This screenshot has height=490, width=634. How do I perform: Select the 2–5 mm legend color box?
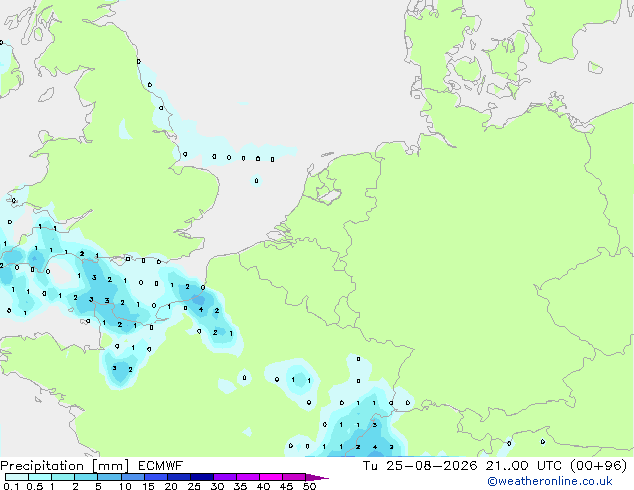pyautogui.click(x=86, y=477)
